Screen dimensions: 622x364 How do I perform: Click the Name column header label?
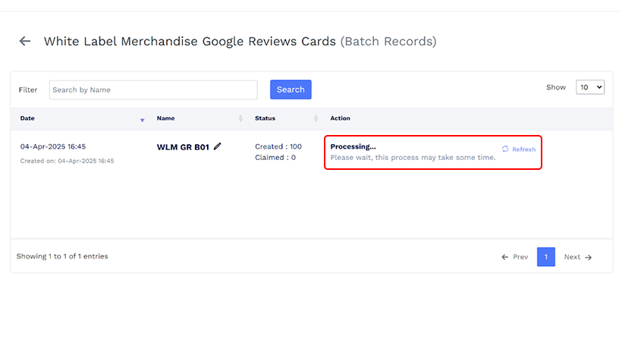[165, 118]
